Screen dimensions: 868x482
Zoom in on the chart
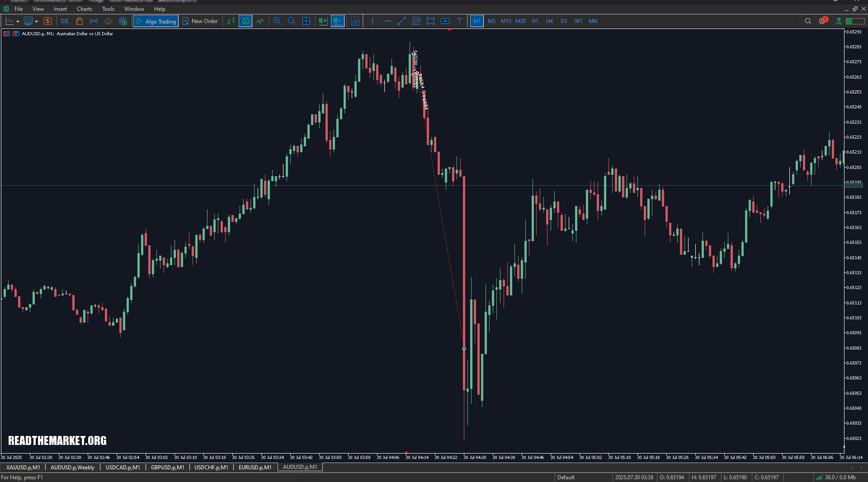click(x=277, y=21)
